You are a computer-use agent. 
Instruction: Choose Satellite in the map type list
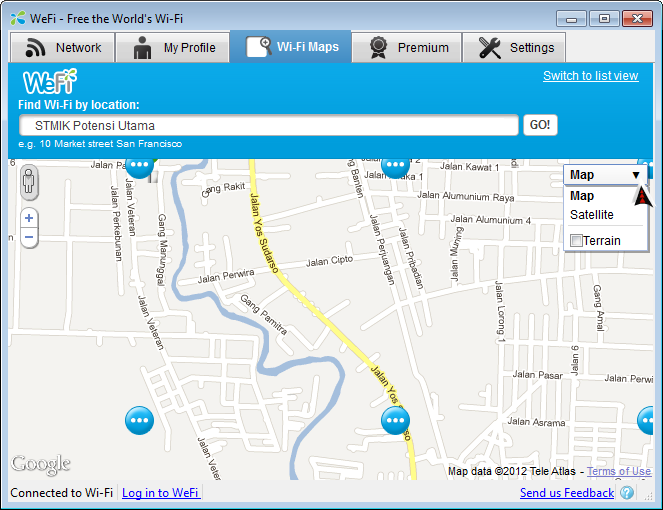coord(592,215)
